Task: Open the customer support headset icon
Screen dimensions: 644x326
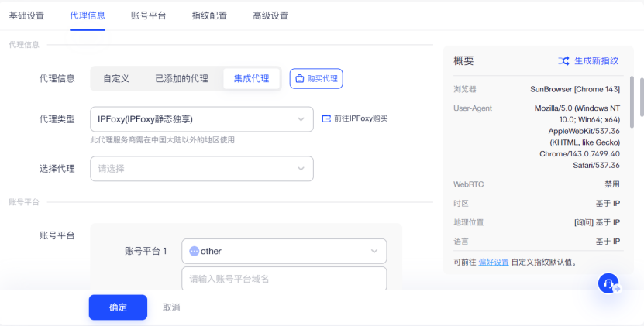Action: (608, 283)
